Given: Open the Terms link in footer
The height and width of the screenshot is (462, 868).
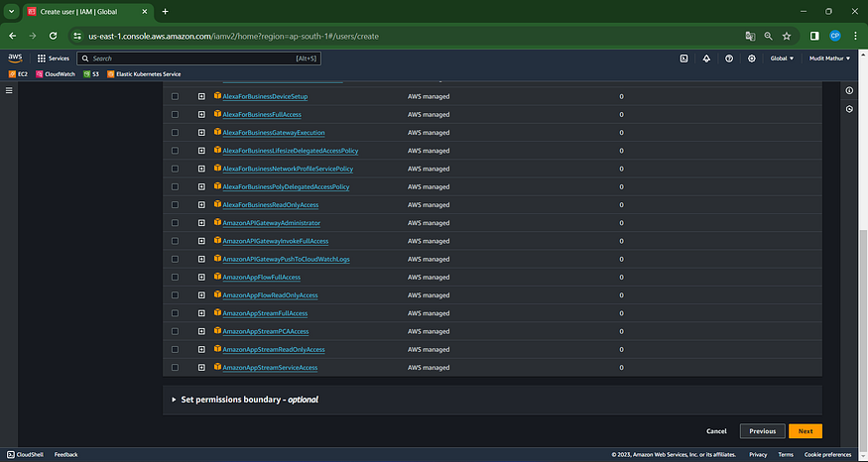Looking at the screenshot, I should pos(786,455).
